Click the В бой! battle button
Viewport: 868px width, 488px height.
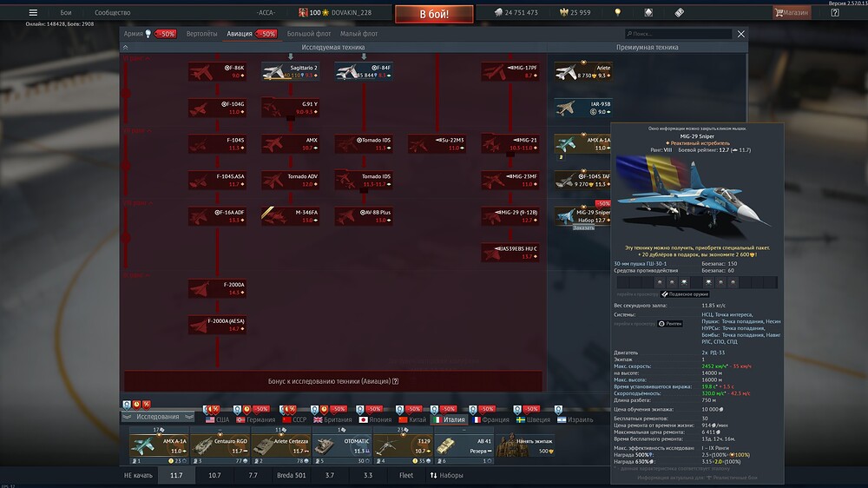(x=434, y=14)
